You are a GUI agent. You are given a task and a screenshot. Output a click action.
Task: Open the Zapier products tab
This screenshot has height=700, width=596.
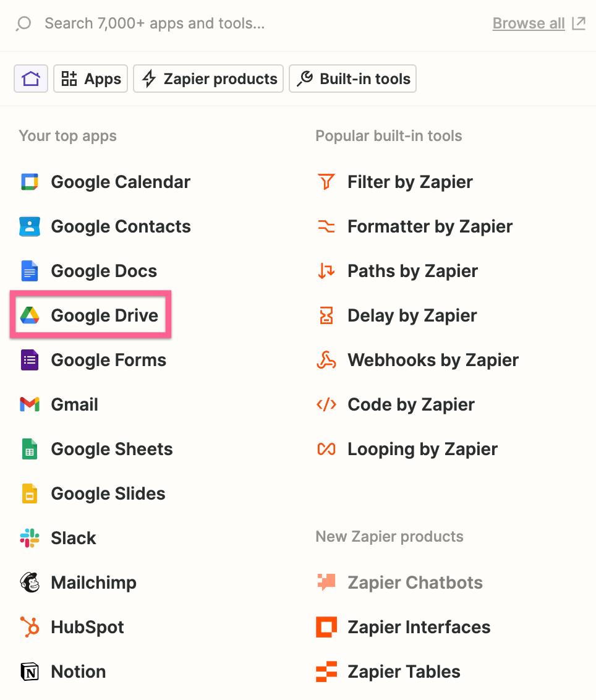(x=208, y=79)
